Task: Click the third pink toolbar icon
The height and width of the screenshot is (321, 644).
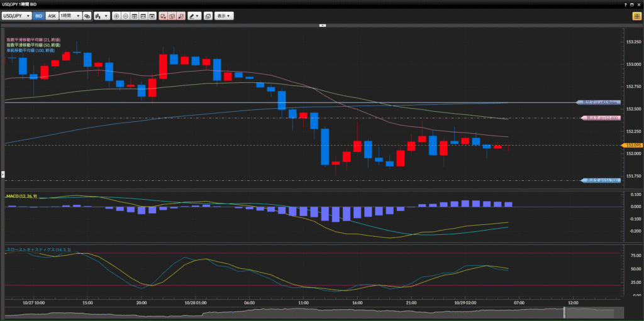Action: (180, 16)
